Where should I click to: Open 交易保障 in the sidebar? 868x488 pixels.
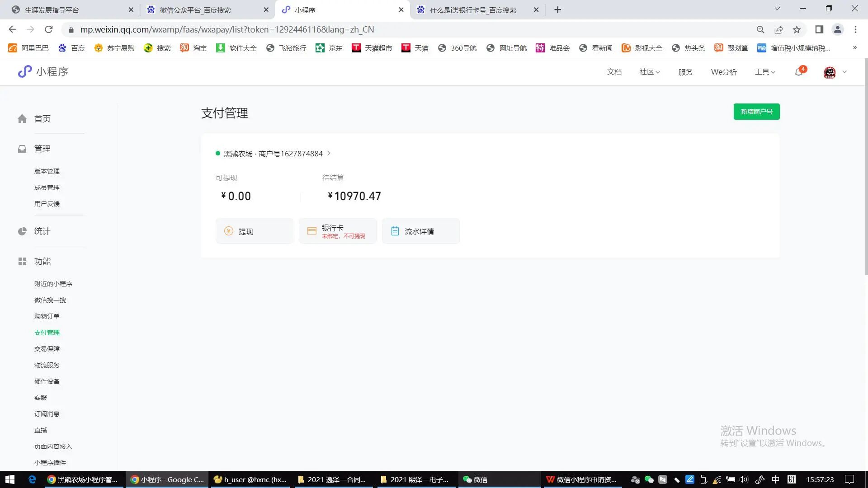point(47,349)
